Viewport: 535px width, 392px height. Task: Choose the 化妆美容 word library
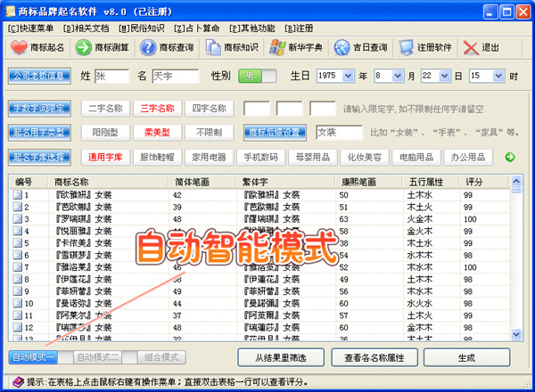(365, 158)
